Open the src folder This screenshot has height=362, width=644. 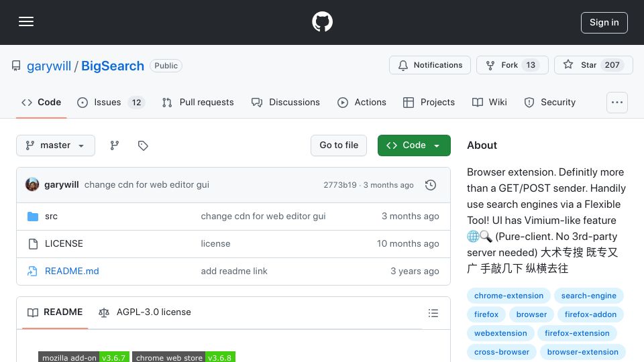coord(52,217)
